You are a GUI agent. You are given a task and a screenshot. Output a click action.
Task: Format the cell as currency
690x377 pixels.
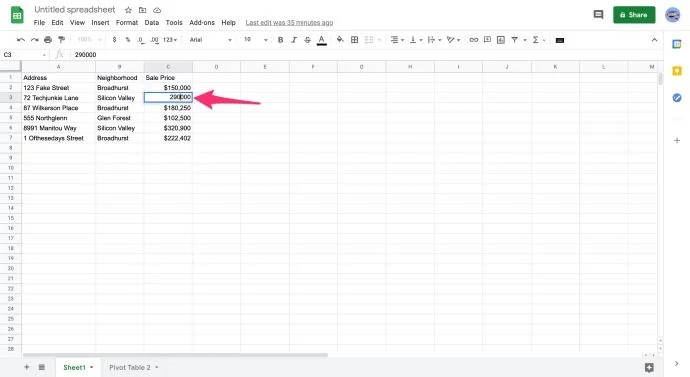(114, 40)
